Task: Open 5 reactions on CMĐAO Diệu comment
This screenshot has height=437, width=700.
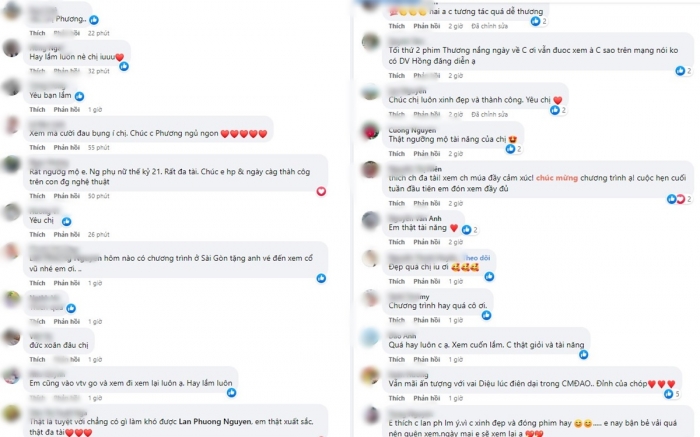Action: coord(671,394)
